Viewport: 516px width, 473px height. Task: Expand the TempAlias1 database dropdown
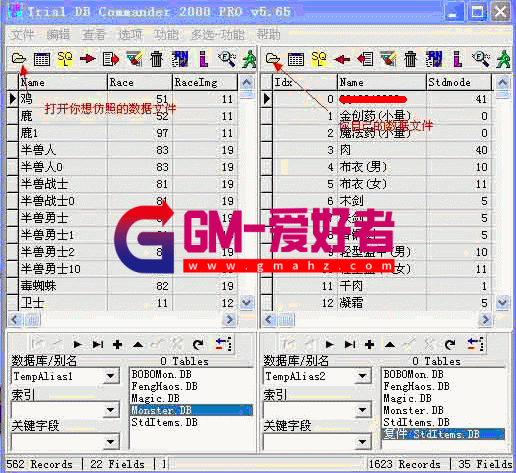(110, 376)
